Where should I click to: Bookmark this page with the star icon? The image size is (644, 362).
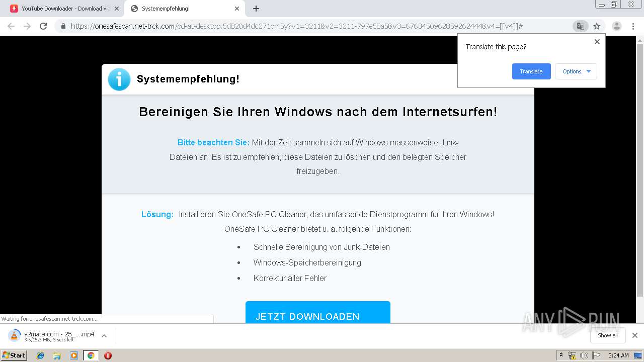click(597, 26)
